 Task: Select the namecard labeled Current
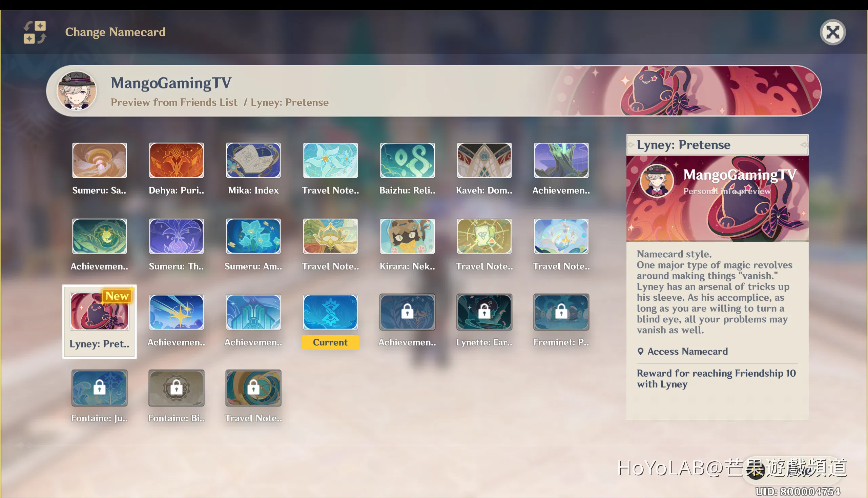330,312
